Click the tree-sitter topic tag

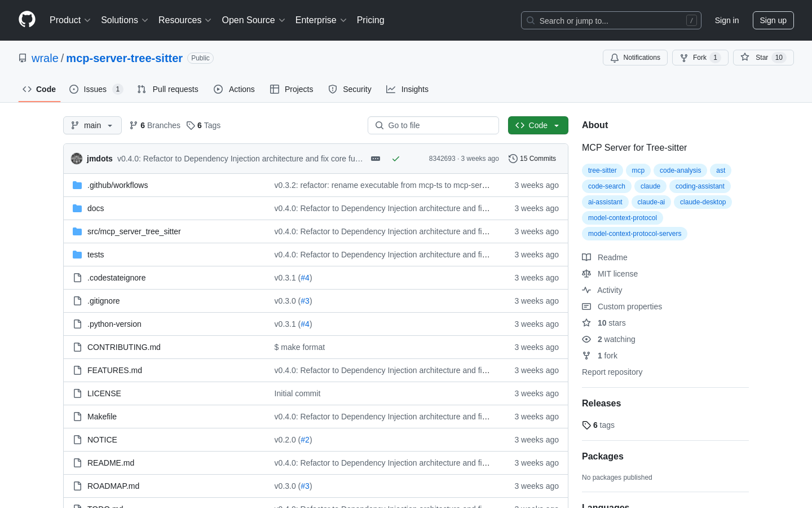tap(602, 170)
